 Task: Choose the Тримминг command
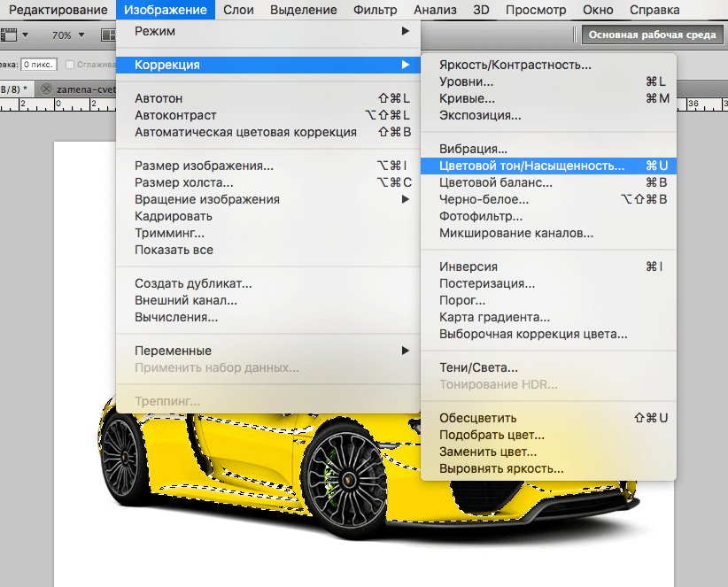pos(267,233)
